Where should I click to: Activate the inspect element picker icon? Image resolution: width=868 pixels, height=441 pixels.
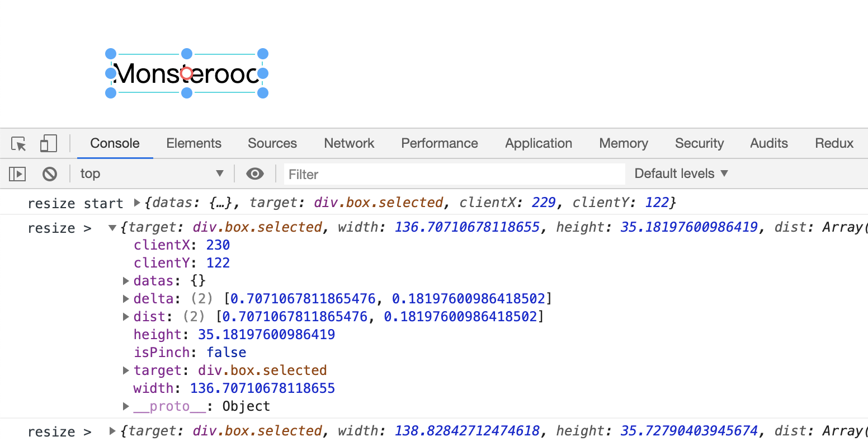(x=19, y=144)
